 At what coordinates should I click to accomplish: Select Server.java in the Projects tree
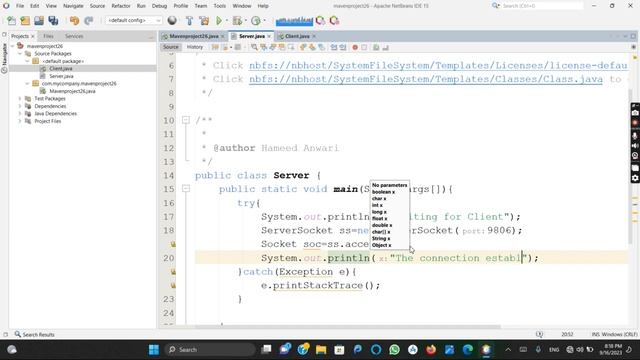click(61, 76)
